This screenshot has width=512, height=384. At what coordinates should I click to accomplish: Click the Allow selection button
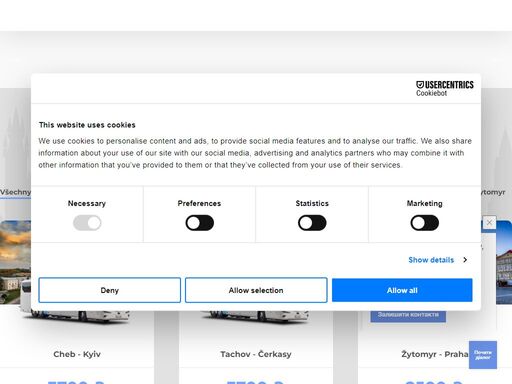click(256, 290)
